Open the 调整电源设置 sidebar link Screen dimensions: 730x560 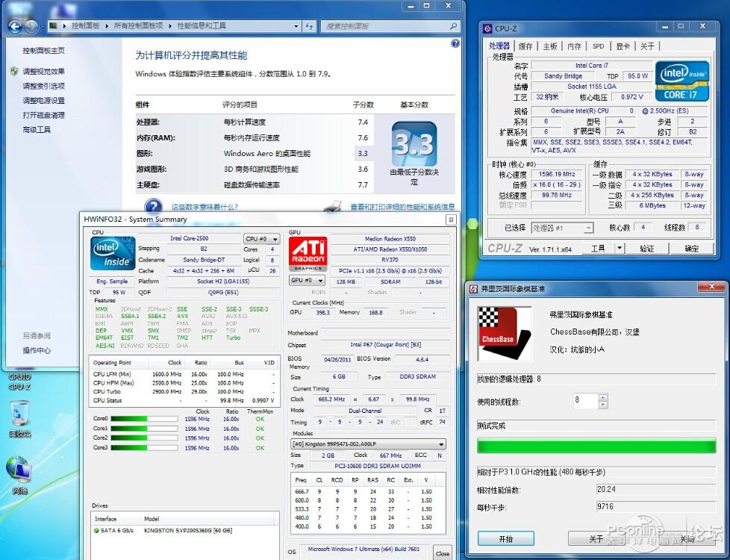pos(44,100)
